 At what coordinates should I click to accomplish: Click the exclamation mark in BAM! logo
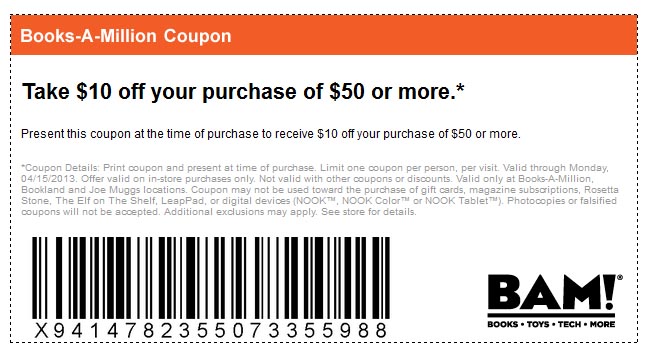pyautogui.click(x=608, y=291)
